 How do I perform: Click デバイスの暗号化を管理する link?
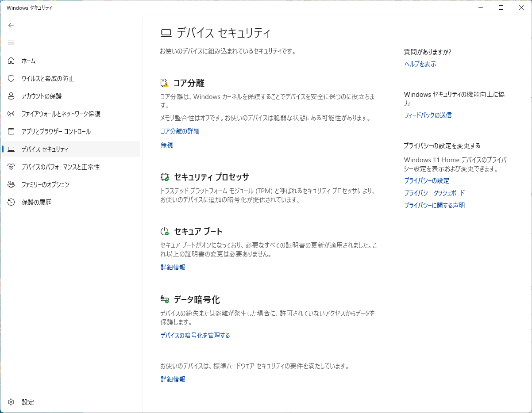195,335
